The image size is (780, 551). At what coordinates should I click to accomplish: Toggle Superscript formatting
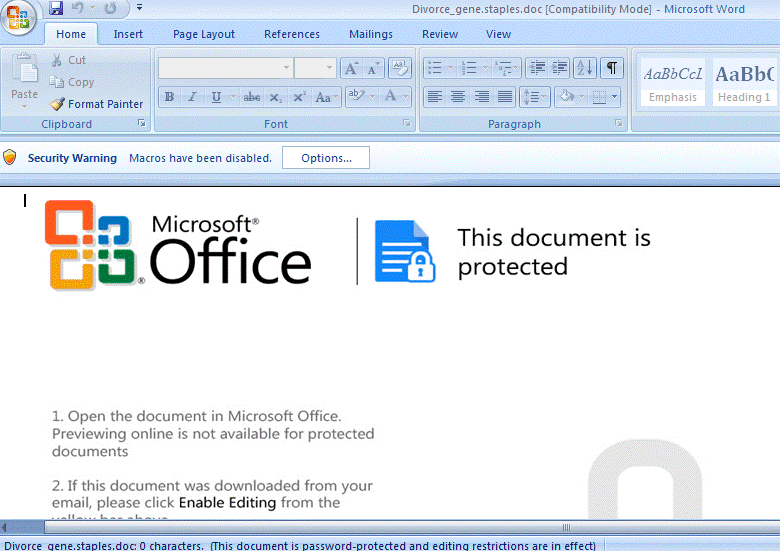[299, 96]
